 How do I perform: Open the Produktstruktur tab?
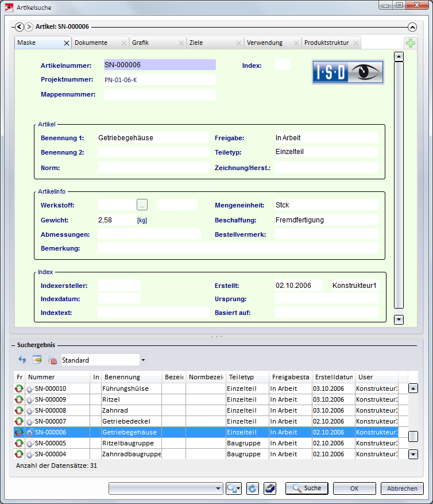[x=326, y=43]
